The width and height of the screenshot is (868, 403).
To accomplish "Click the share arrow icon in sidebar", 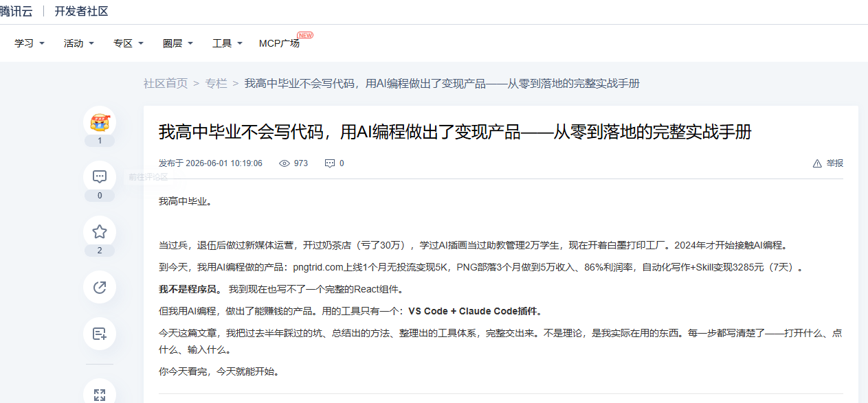I will pos(100,286).
